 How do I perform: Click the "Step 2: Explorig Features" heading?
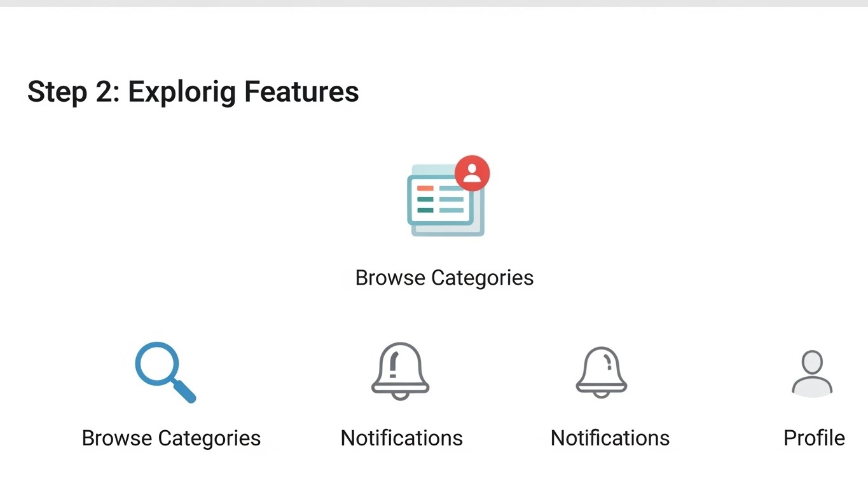tap(193, 91)
